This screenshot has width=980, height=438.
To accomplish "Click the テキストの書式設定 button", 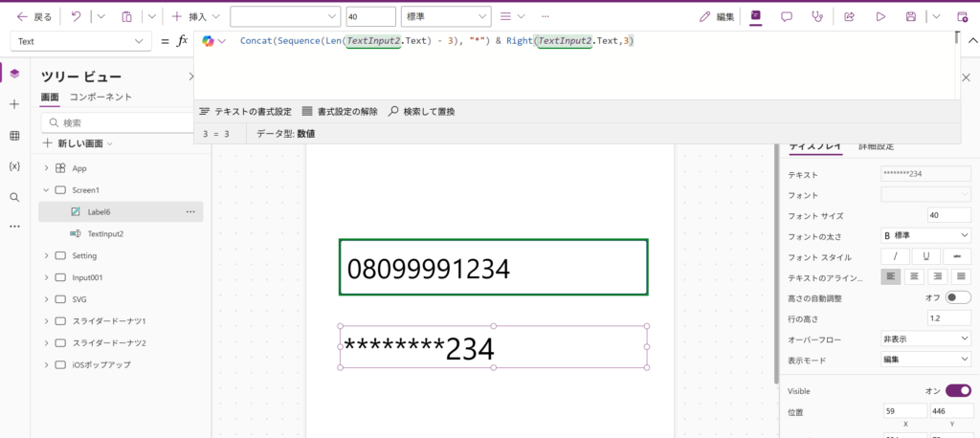I will [245, 112].
